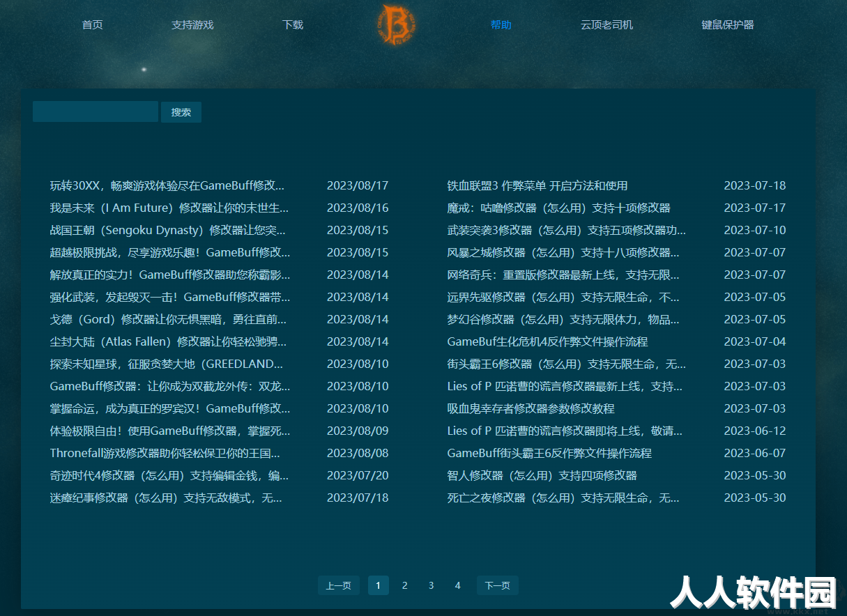
Task: Click the date 2023/08/08
Action: tap(358, 453)
